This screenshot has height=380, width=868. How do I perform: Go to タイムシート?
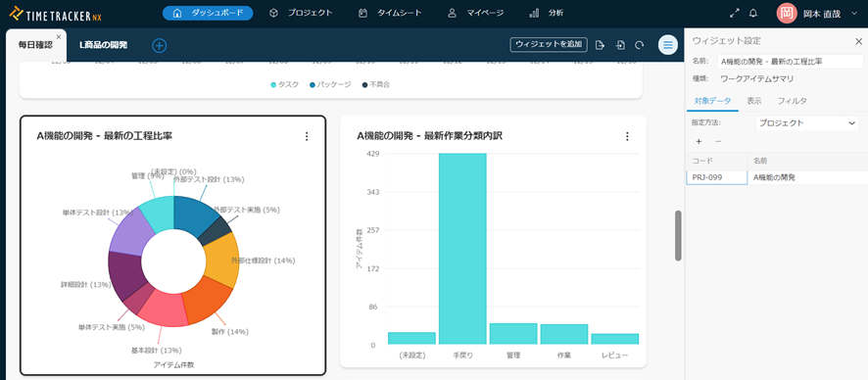[x=390, y=14]
